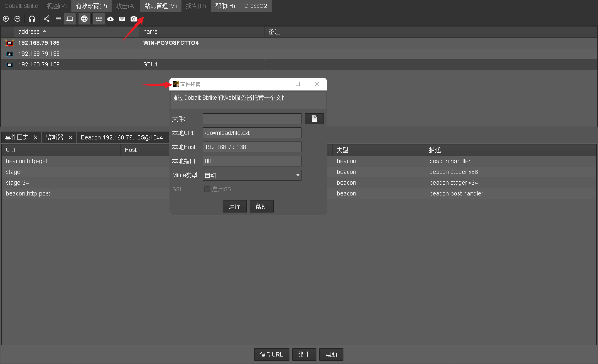The width and height of the screenshot is (598, 364).
Task: Select the target table laptop icon
Action: (x=70, y=19)
